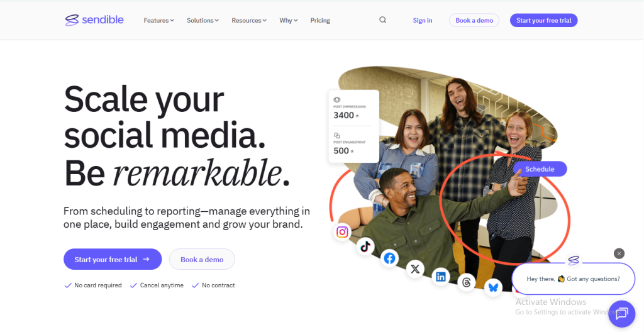Open the Resources dropdown menu

249,20
